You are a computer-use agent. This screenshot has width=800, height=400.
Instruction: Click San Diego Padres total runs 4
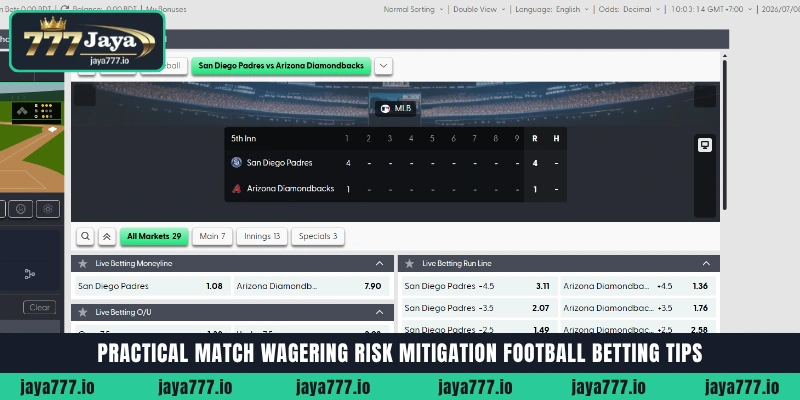tap(535, 163)
